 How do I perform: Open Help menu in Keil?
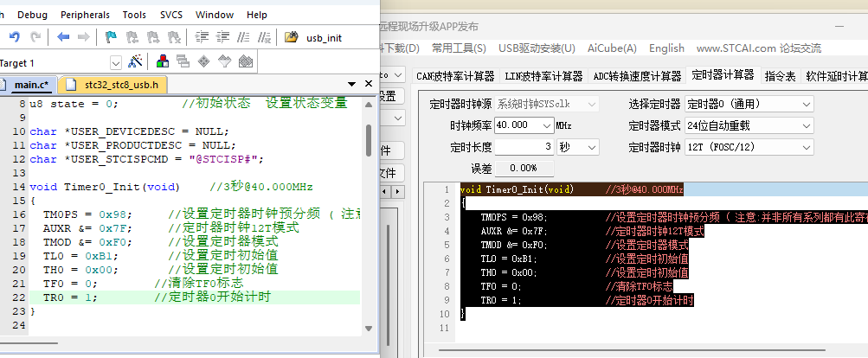257,15
